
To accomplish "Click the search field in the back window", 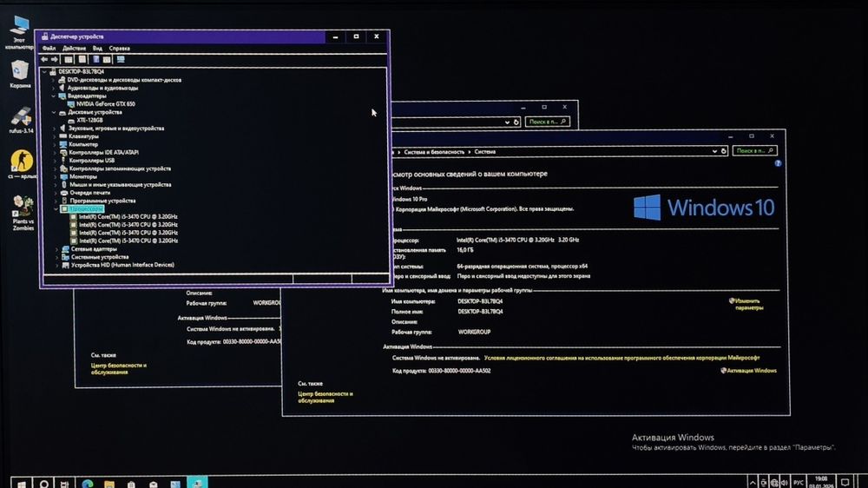I will (x=548, y=122).
